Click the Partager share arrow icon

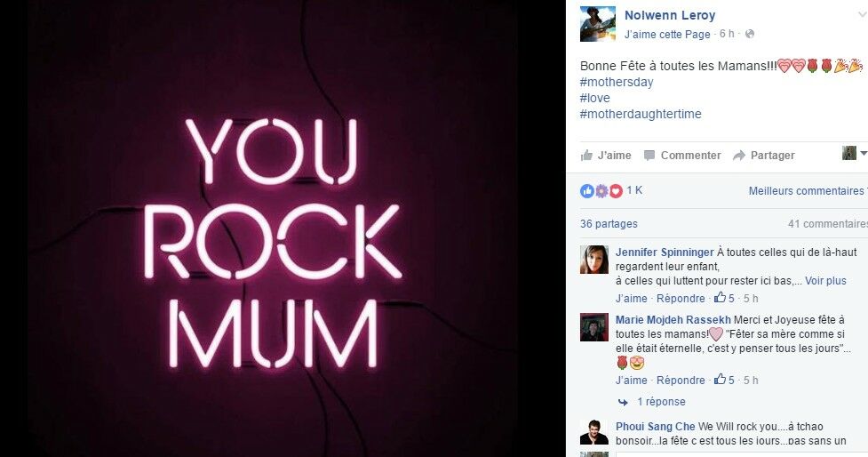(739, 156)
